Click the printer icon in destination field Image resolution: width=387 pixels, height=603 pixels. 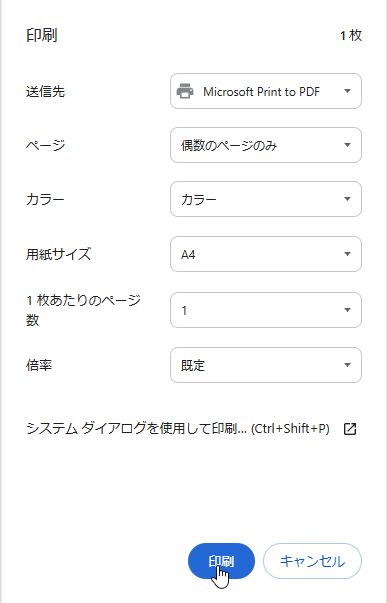pyautogui.click(x=185, y=92)
